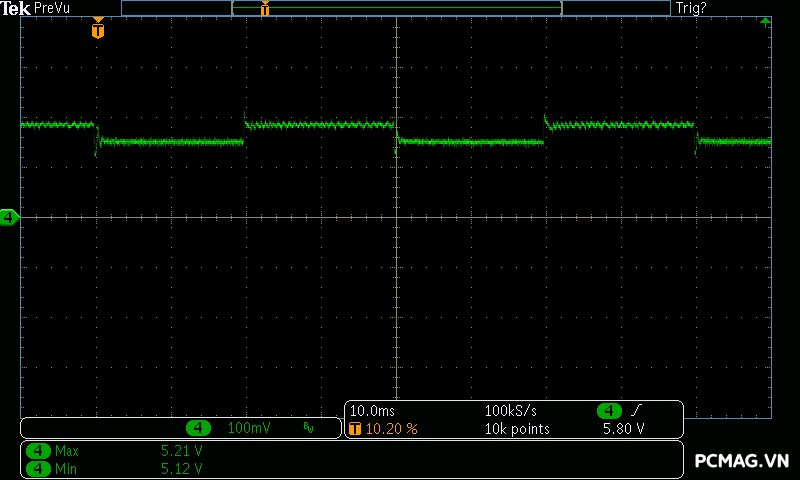Screen dimensions: 800x480
Task: Select the channel 4 Min measurement badge
Action: [x=39, y=468]
